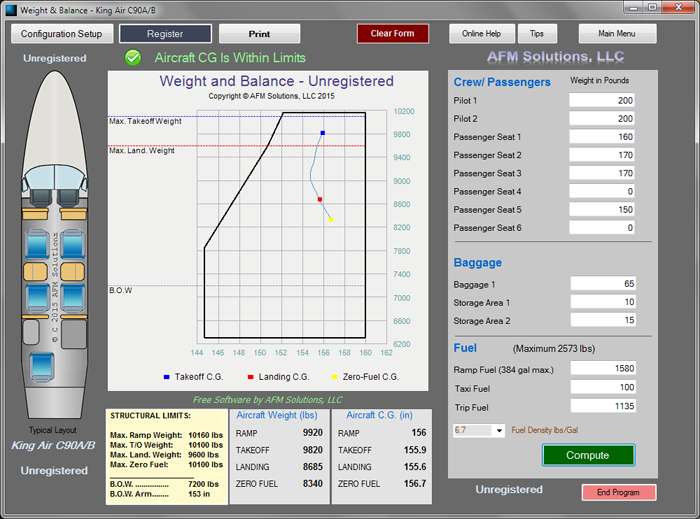Click the red Landing C.G. legend square

click(x=250, y=377)
